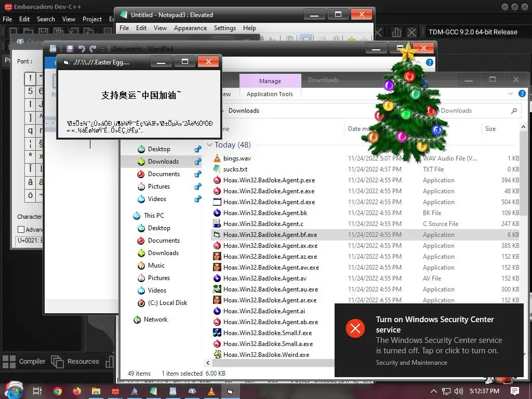Select Manage tab in Explorer ribbon
Viewport: 532px width, 399px height.
click(270, 81)
